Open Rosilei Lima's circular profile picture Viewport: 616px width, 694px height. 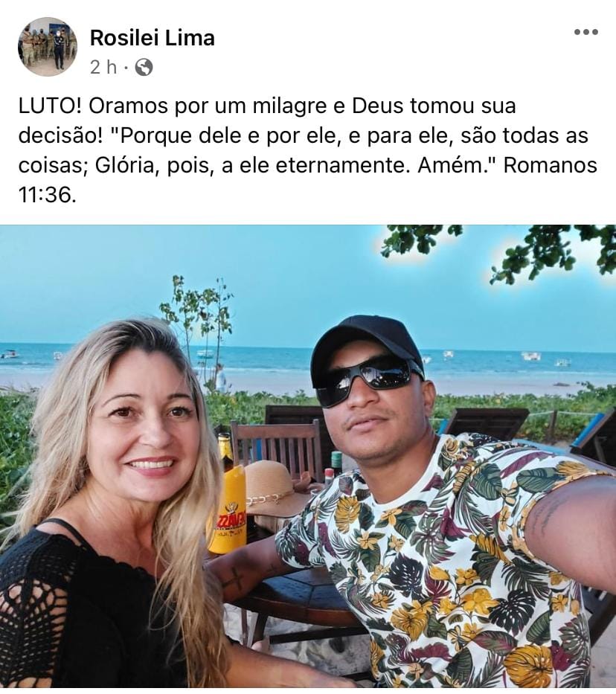(48, 46)
